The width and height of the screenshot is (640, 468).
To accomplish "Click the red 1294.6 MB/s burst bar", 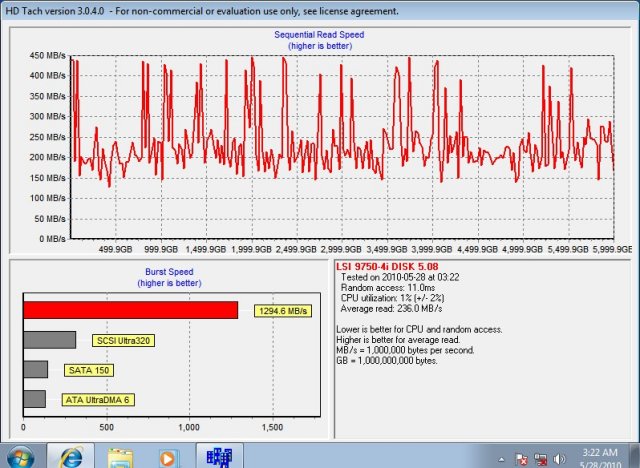I will click(131, 310).
